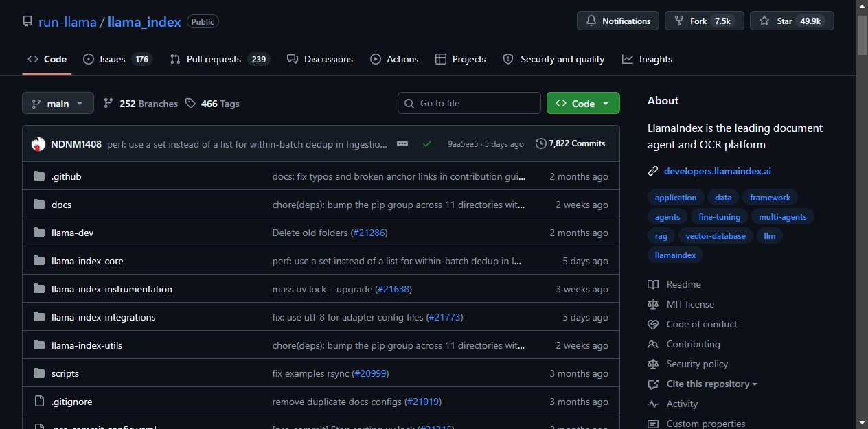This screenshot has width=868, height=429.
Task: Click the Notifications button
Action: [x=618, y=21]
